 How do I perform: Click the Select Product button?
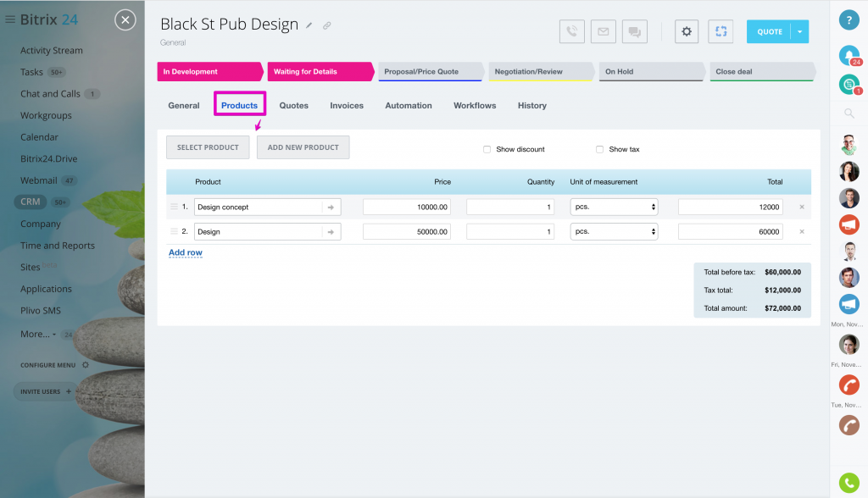tap(208, 147)
